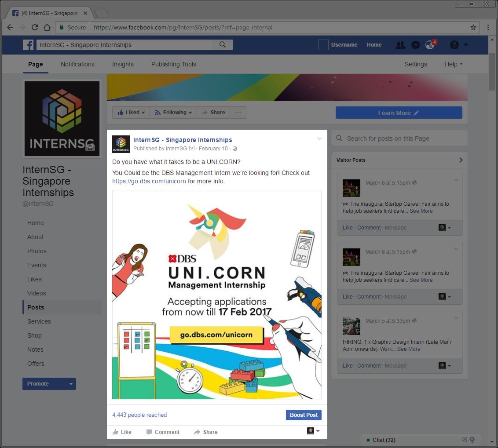The image size is (498, 448).
Task: Select Photos in the left sidebar
Action: click(37, 251)
